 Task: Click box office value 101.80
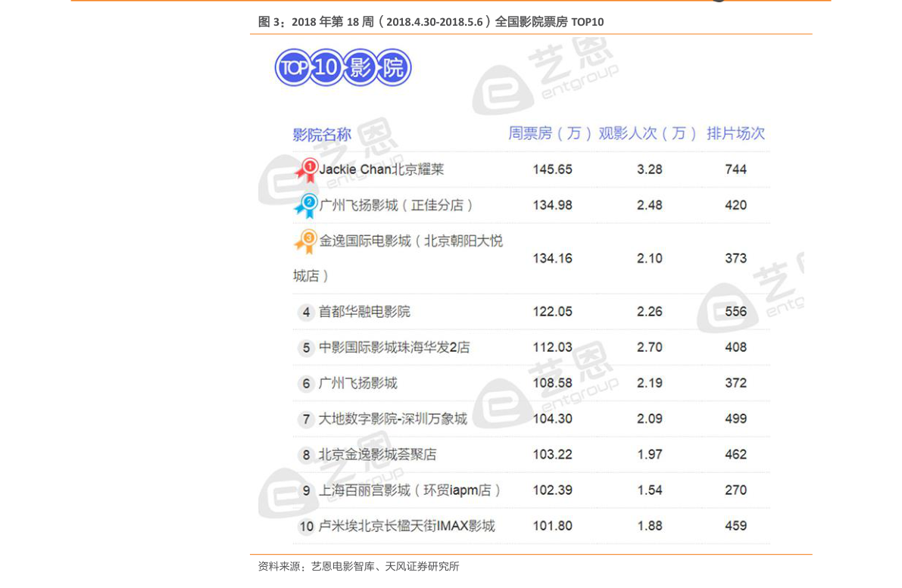[552, 525]
